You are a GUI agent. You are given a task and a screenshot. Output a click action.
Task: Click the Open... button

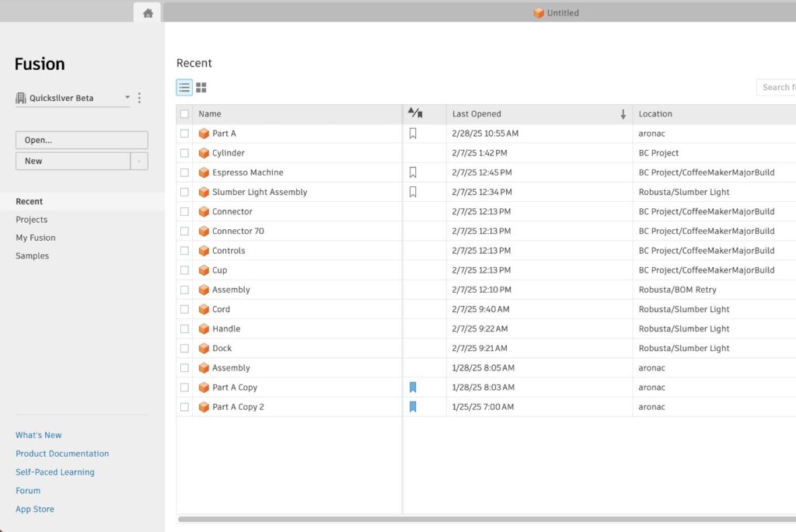(x=82, y=140)
